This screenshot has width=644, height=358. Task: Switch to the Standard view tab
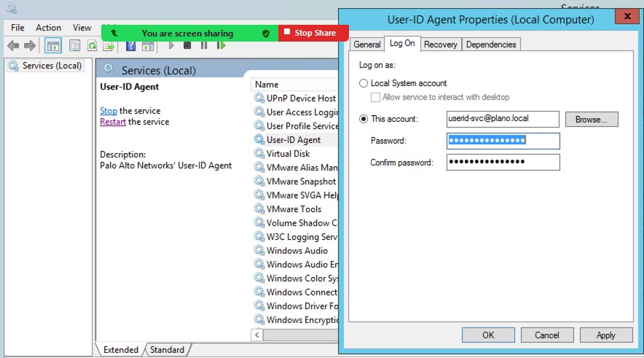coord(167,350)
